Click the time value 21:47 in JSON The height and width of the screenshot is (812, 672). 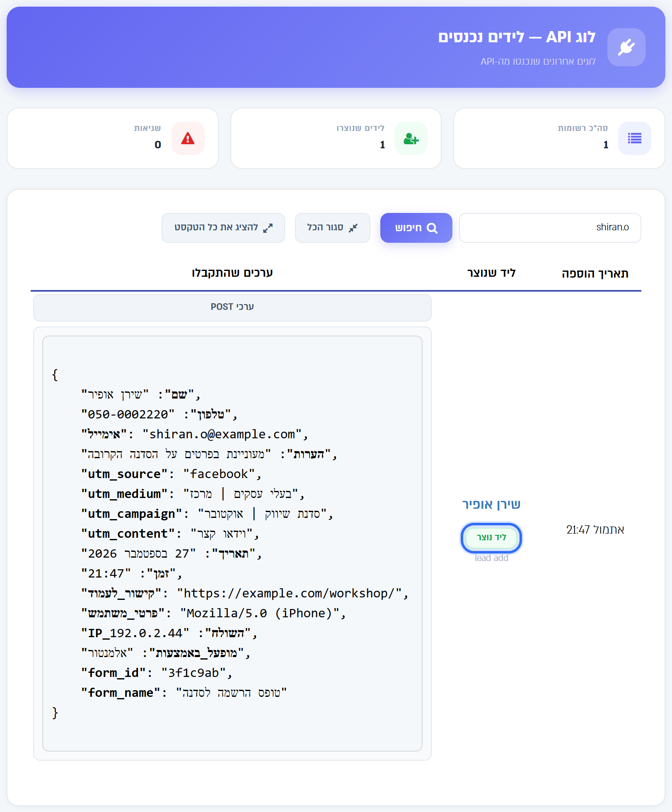pyautogui.click(x=106, y=573)
